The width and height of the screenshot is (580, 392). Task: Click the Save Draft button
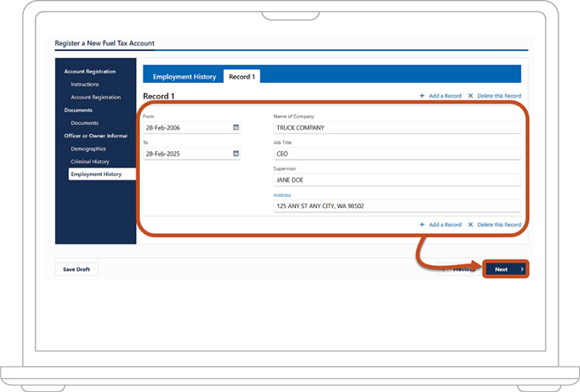(76, 269)
